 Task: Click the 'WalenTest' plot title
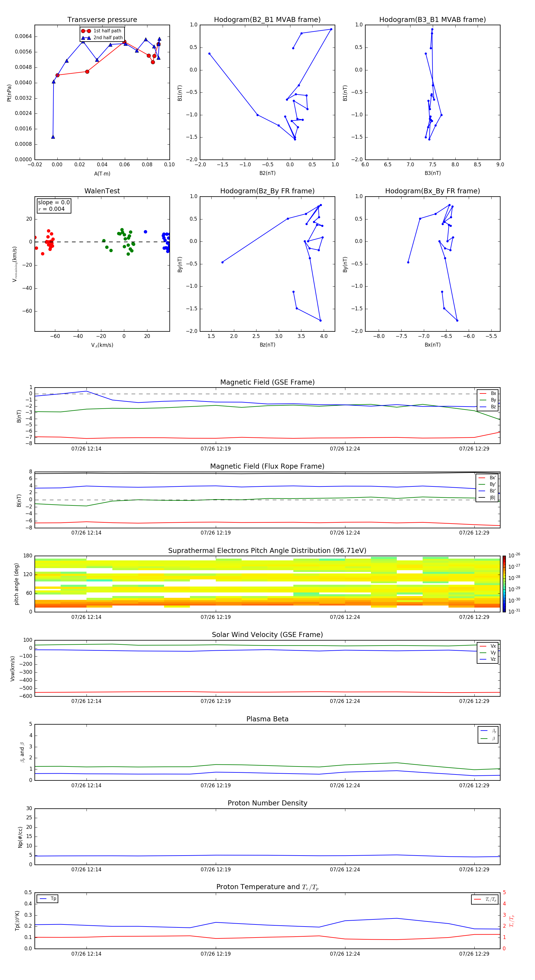click(x=102, y=191)
